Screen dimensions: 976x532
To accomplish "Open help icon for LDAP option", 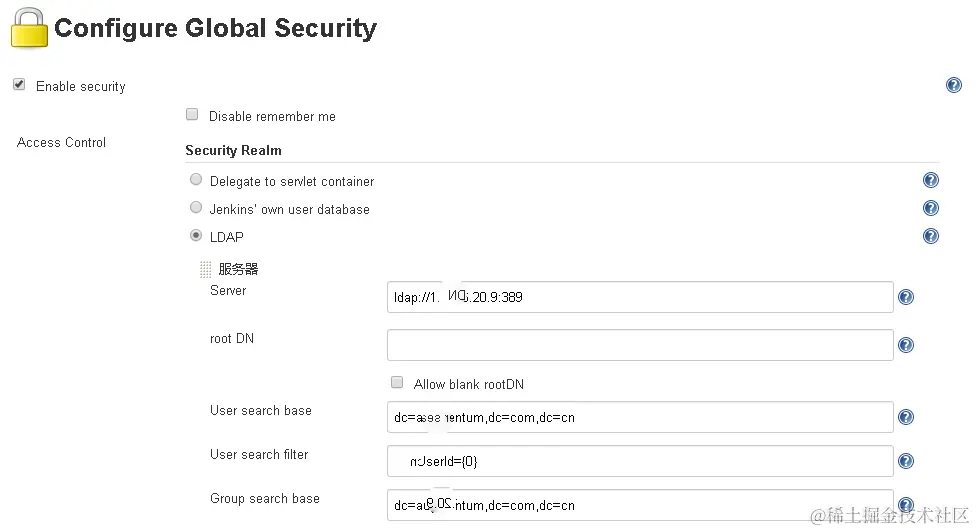I will click(x=931, y=236).
